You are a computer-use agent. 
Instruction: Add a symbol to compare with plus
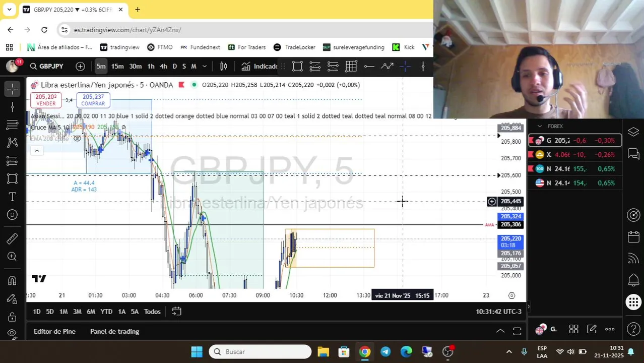coord(80,66)
